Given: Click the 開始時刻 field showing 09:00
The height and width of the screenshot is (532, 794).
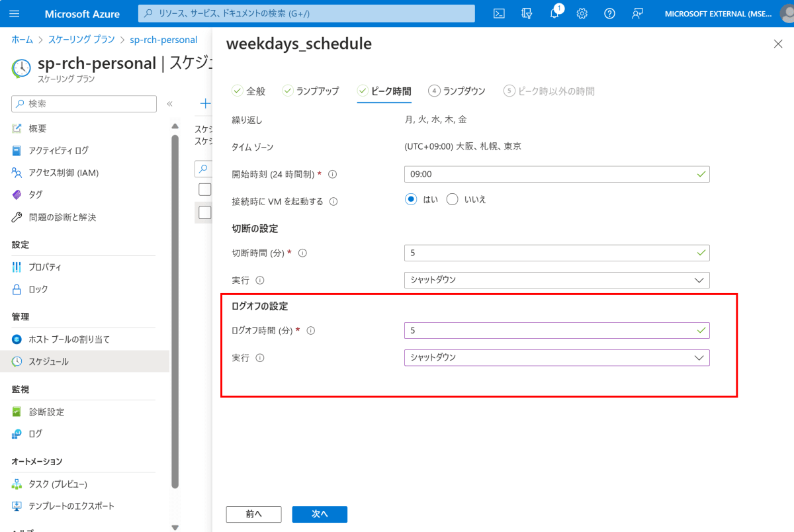Looking at the screenshot, I should coord(556,174).
